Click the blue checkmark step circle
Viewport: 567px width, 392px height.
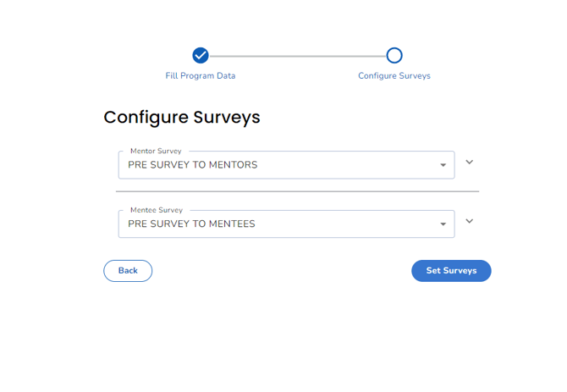pyautogui.click(x=201, y=55)
